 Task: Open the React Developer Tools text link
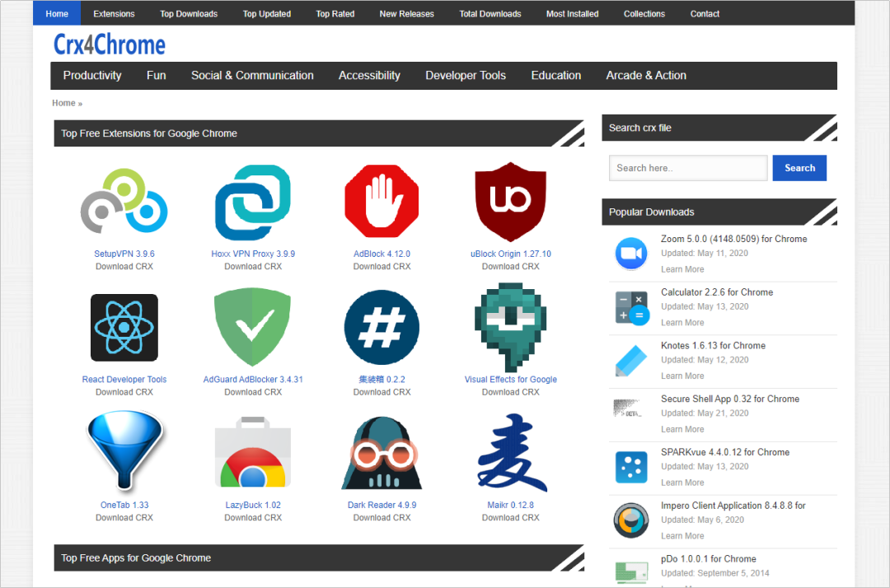point(124,380)
